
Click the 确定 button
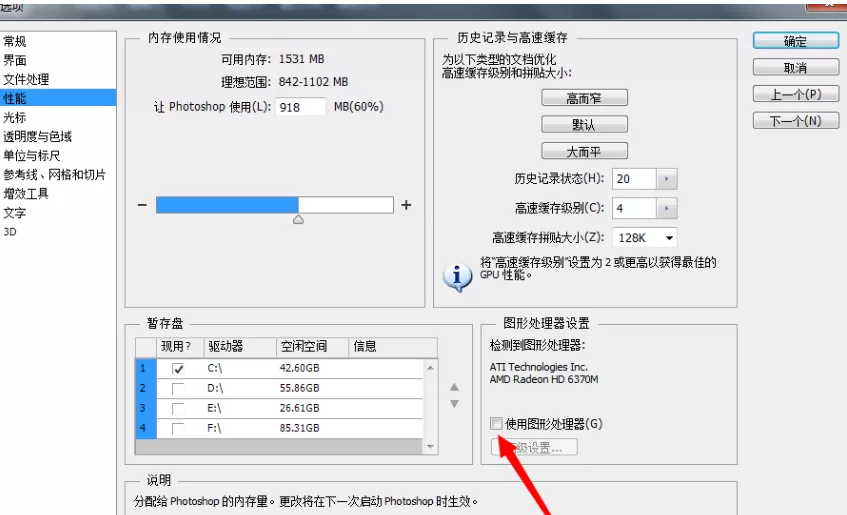pos(796,41)
